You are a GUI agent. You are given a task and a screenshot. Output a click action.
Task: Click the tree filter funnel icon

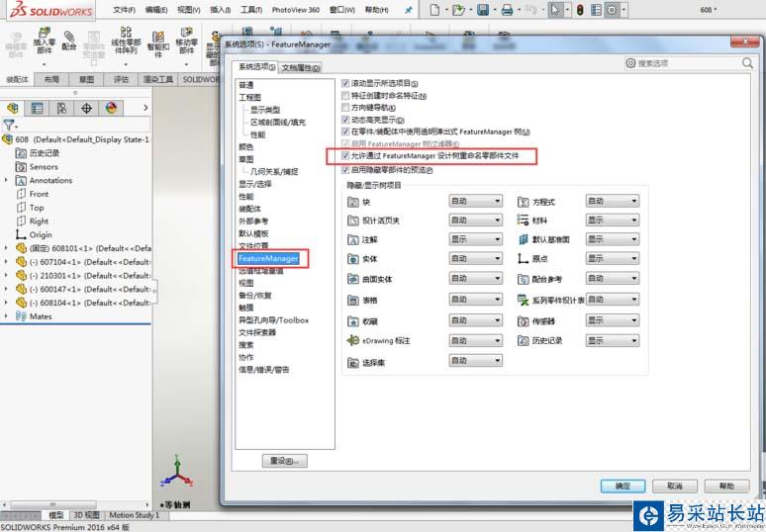tap(9, 125)
